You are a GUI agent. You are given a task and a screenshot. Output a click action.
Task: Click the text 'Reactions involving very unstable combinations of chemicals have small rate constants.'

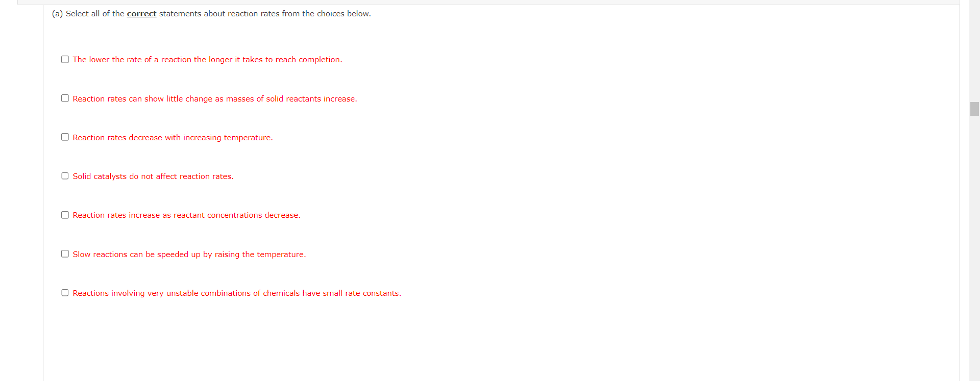(x=237, y=293)
